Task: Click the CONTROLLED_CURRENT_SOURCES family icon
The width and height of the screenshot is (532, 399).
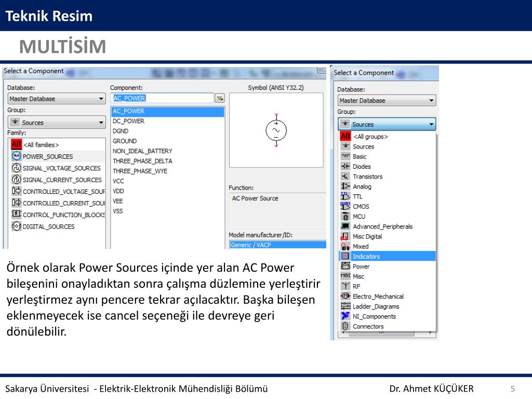Action: [x=16, y=203]
